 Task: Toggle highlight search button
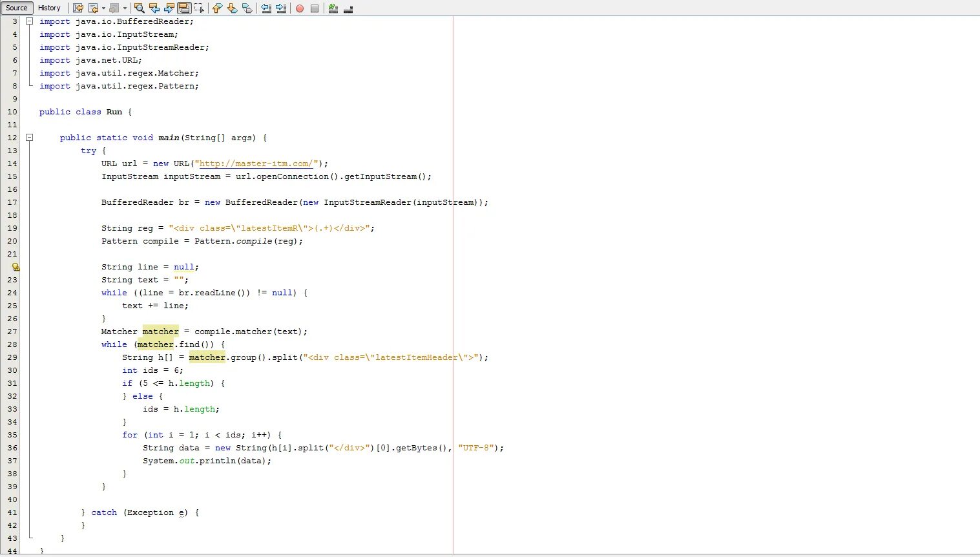click(x=183, y=8)
